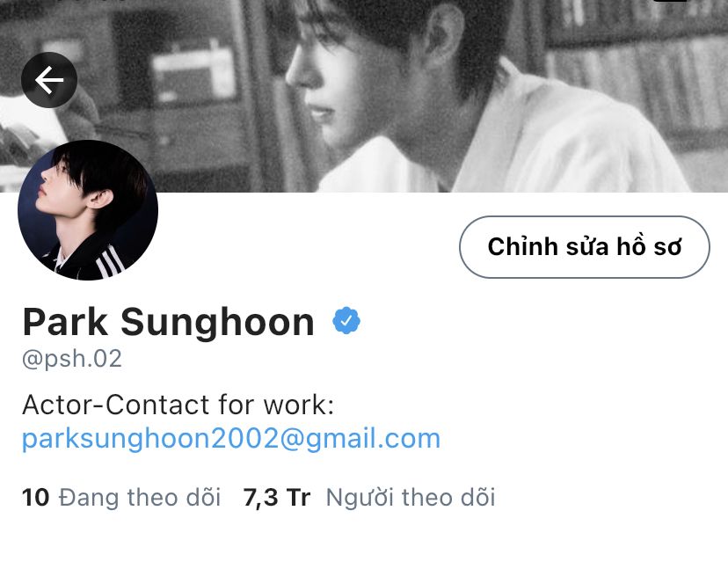Viewport: 728px width, 569px height.
Task: Tap the following count number 10
Action: tap(35, 498)
